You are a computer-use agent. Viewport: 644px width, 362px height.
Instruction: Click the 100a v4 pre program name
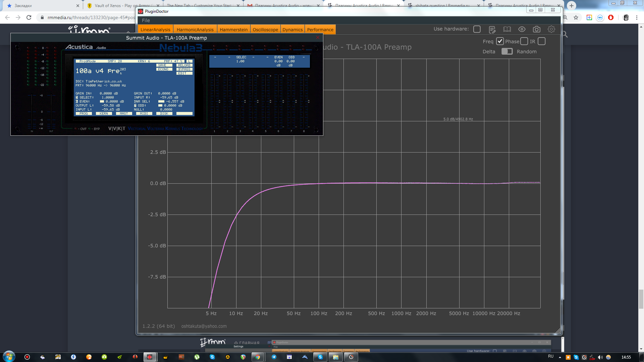(98, 71)
